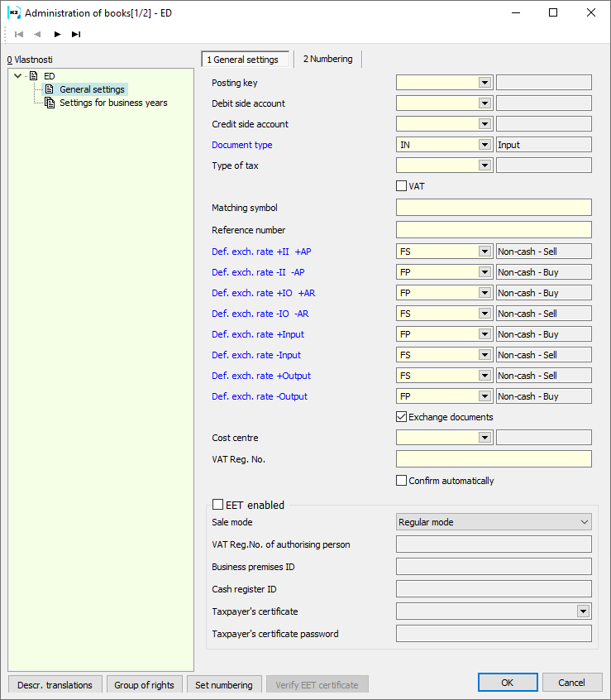Open Def. exch. rate -Output dropdown
The image size is (611, 700).
[x=485, y=396]
